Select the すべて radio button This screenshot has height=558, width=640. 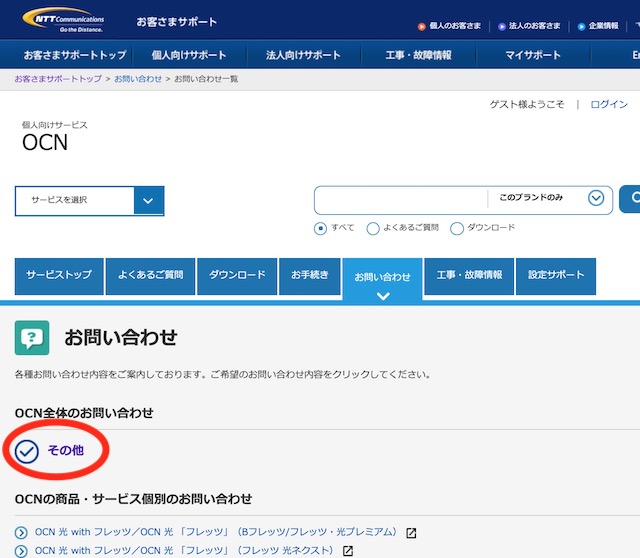[320, 229]
